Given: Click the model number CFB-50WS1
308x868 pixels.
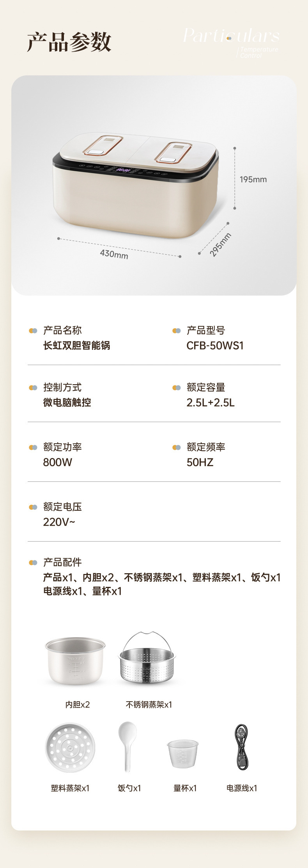Looking at the screenshot, I should (x=215, y=346).
